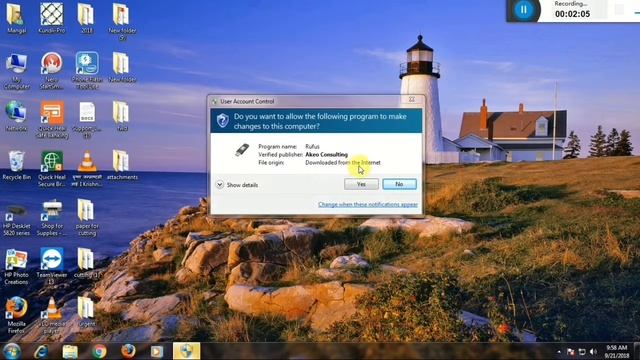Click Yes in the User Account Control dialog
Screen dimensions: 640x360
(x=361, y=184)
